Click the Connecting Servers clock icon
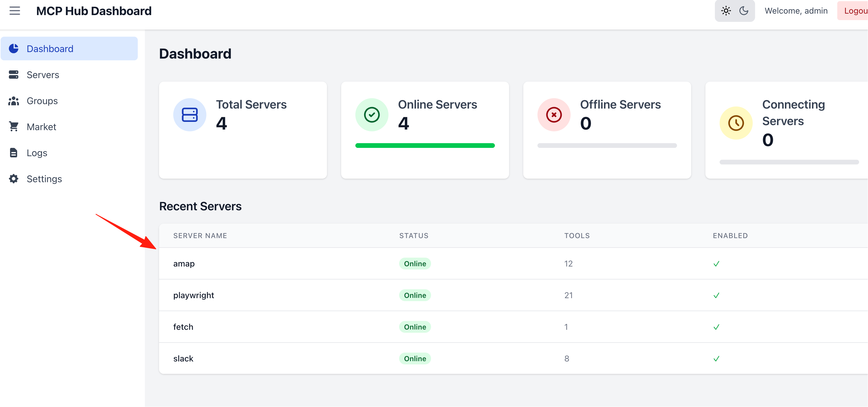Viewport: 868px width, 407px height. 736,123
